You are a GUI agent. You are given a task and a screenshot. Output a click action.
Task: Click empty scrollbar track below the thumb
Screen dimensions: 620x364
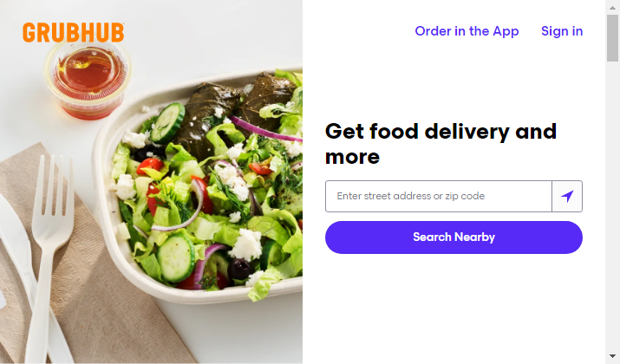(612, 205)
